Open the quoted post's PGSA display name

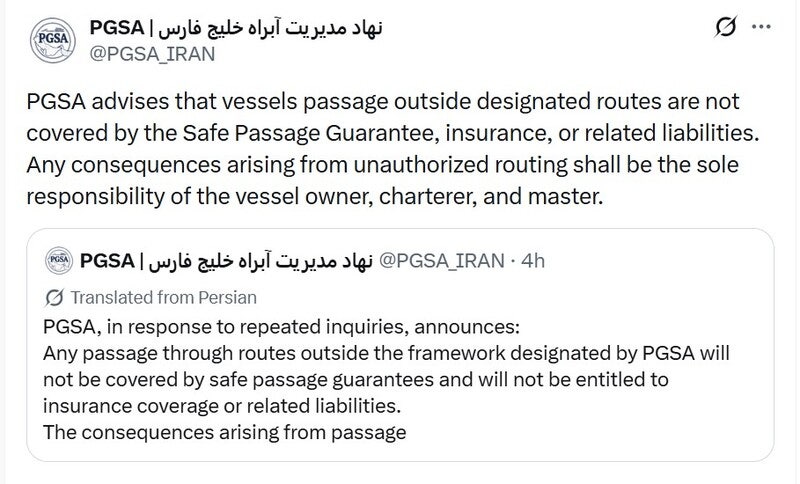(227, 261)
